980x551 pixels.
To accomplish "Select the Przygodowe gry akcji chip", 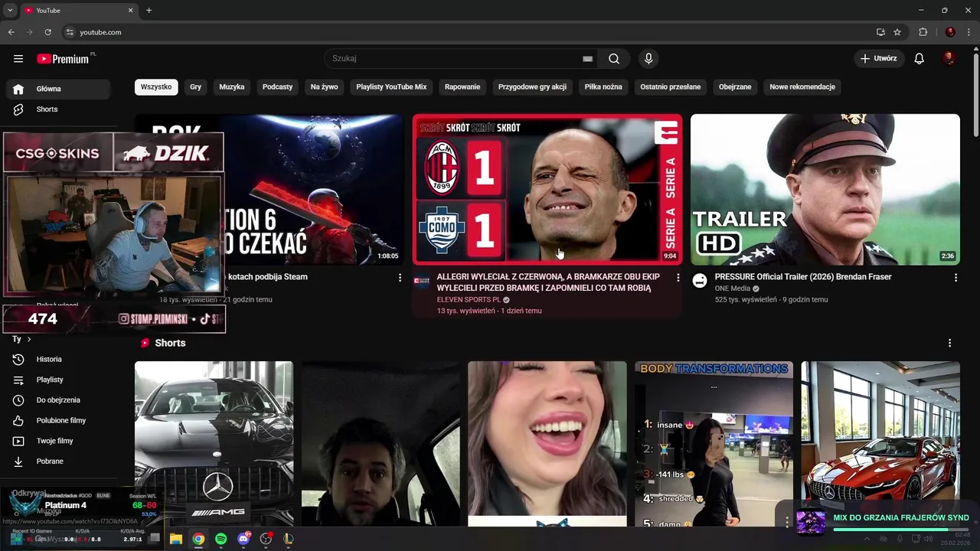I will [x=532, y=87].
